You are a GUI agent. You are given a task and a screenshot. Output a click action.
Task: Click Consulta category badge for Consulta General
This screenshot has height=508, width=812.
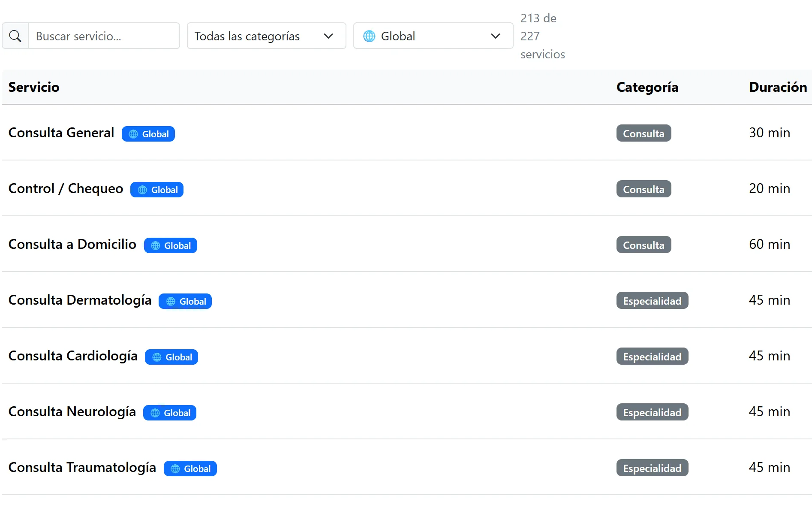coord(644,133)
